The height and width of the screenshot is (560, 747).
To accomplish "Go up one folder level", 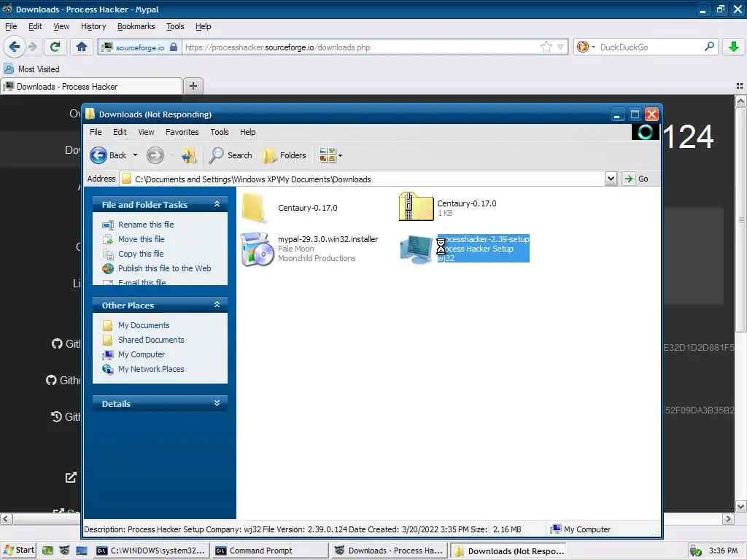I will pos(189,155).
